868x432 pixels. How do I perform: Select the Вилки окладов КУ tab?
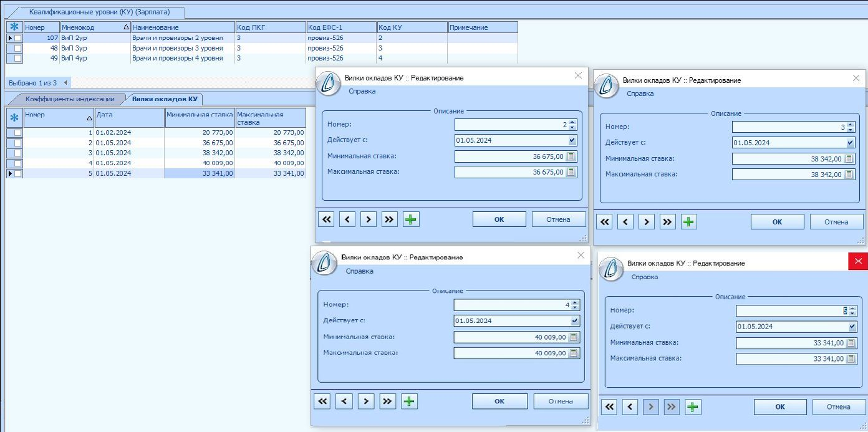[x=165, y=99]
